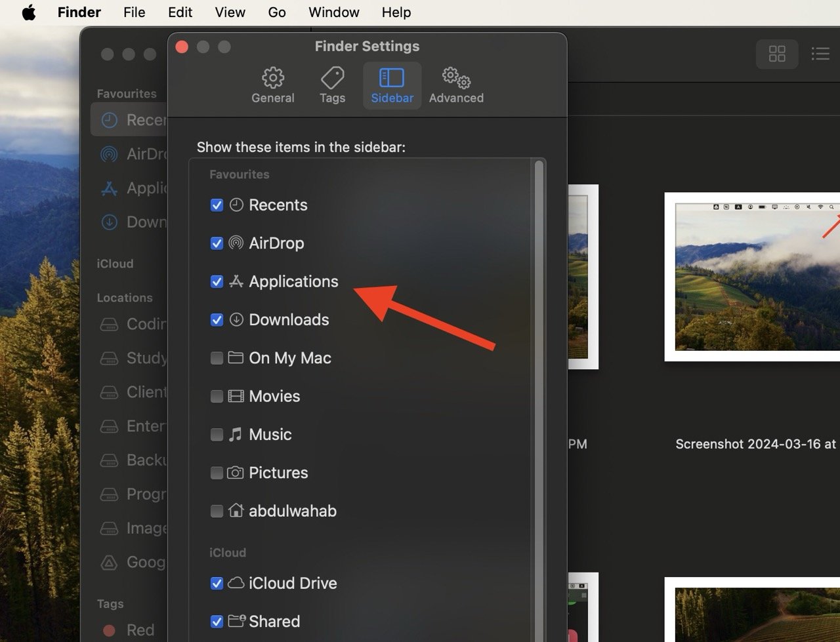Enable the On My Mac checkbox
Screen dimensions: 840x642
coord(217,358)
